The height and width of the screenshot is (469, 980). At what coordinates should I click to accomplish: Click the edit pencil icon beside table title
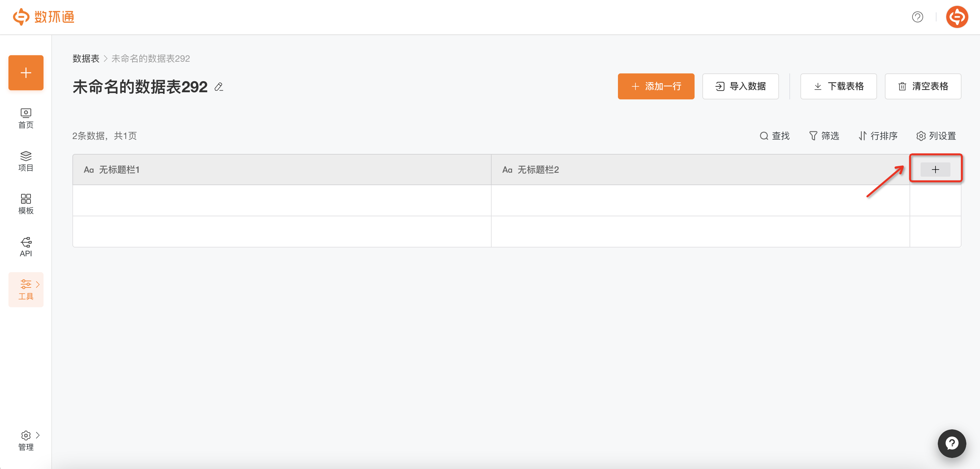click(x=219, y=87)
